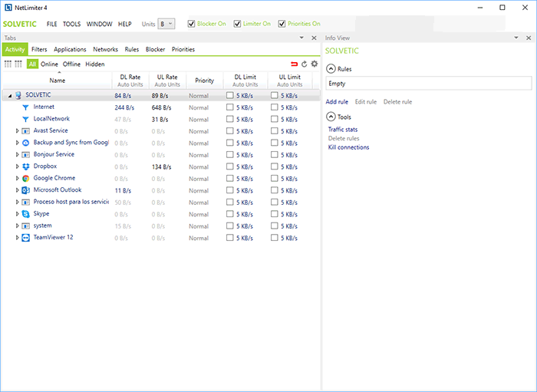Disable the Limiter On checkbox
The width and height of the screenshot is (537, 392).
[238, 24]
